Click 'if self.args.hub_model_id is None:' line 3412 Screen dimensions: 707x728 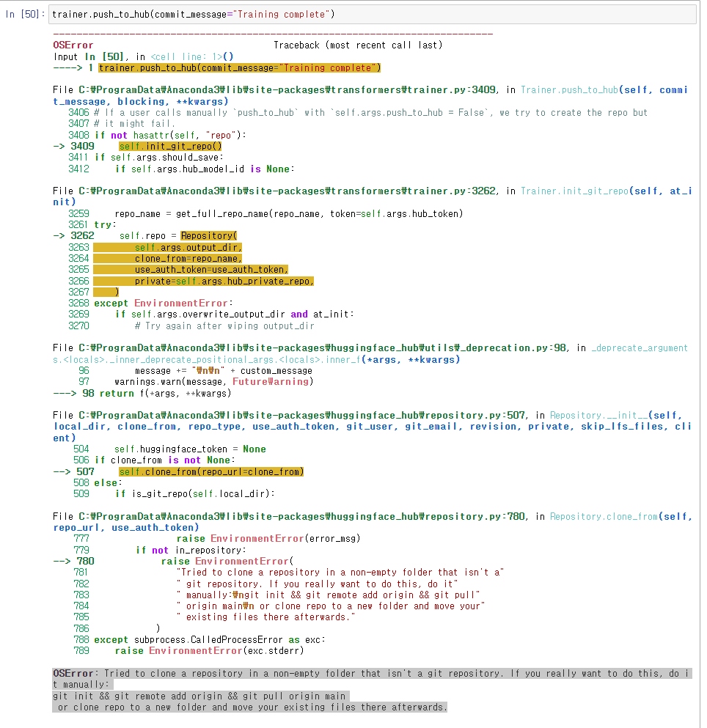point(205,169)
